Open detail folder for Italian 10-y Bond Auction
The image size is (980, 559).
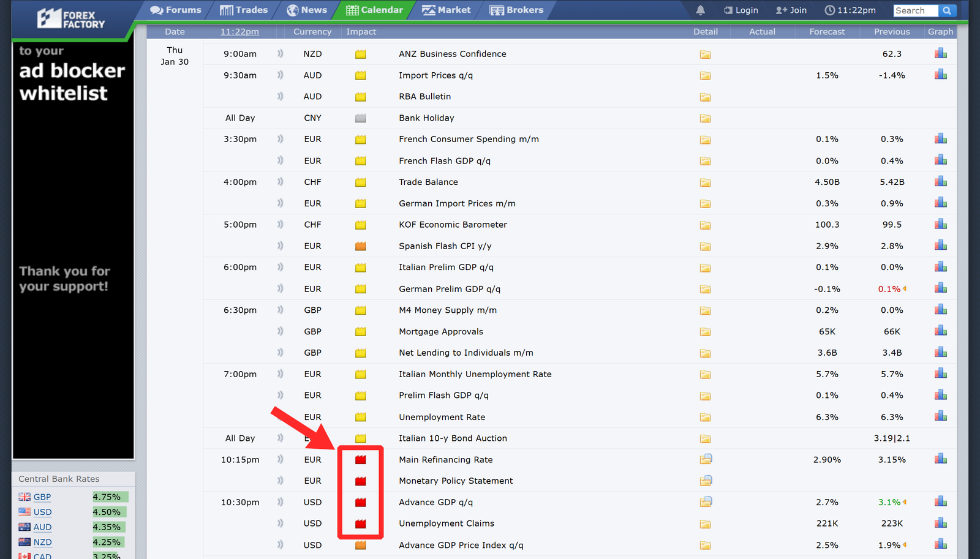[706, 438]
